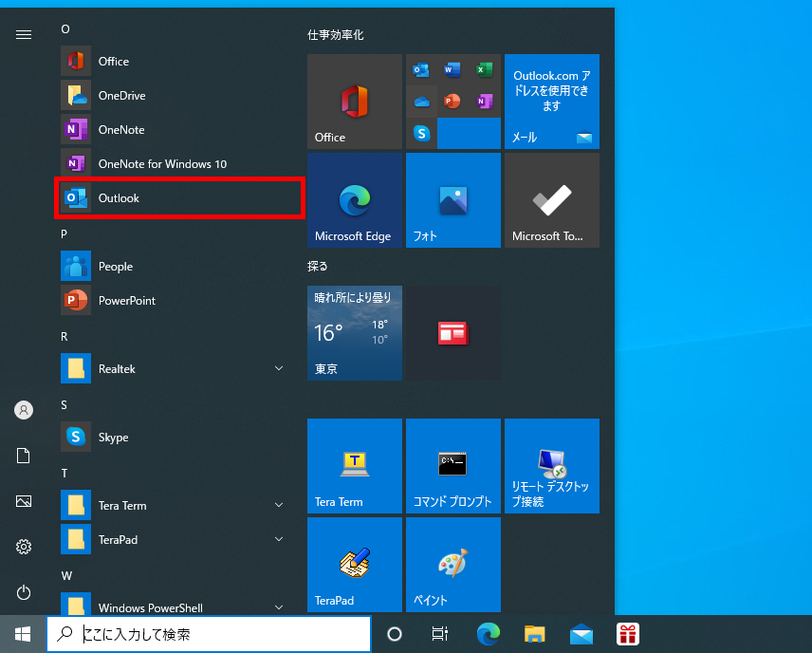Screen dimensions: 812x653
Task: Expand the TeraPad folder chevron
Action: (x=279, y=539)
